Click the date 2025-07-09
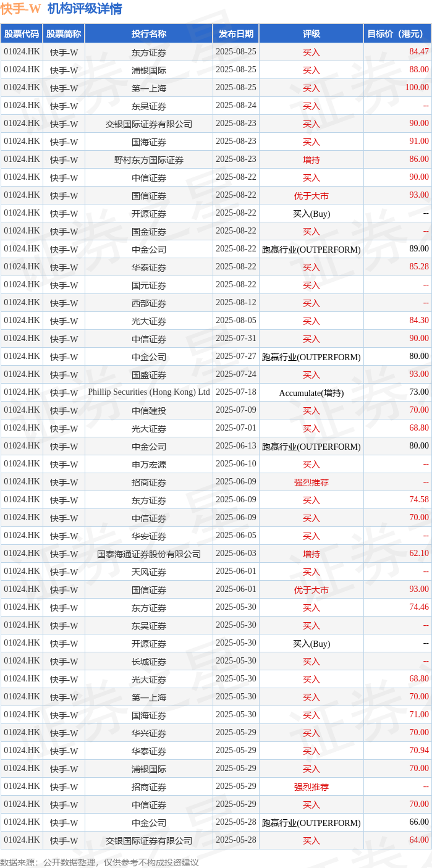 point(235,410)
